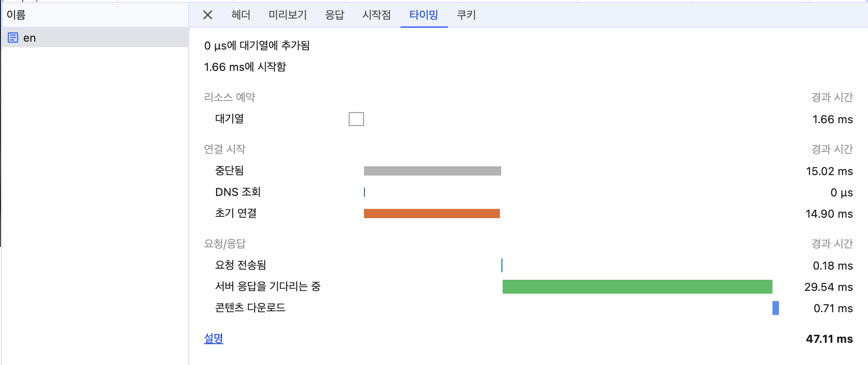Switch to the 시작점 tab
Viewport: 868px width, 365px height.
coord(376,15)
